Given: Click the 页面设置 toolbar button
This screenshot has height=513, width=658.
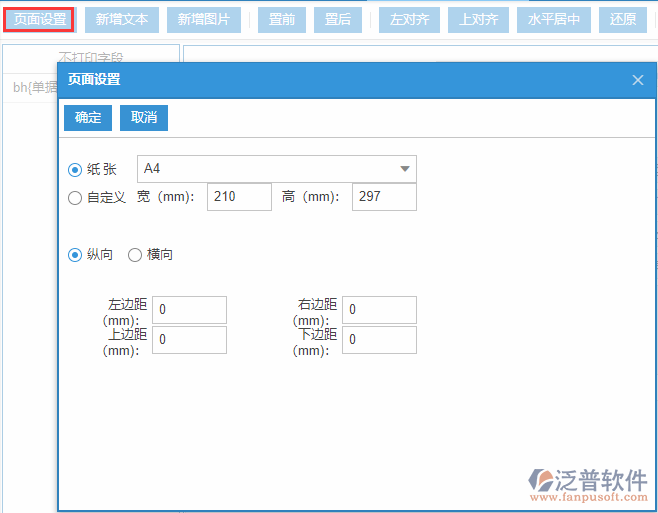Looking at the screenshot, I should [38, 19].
